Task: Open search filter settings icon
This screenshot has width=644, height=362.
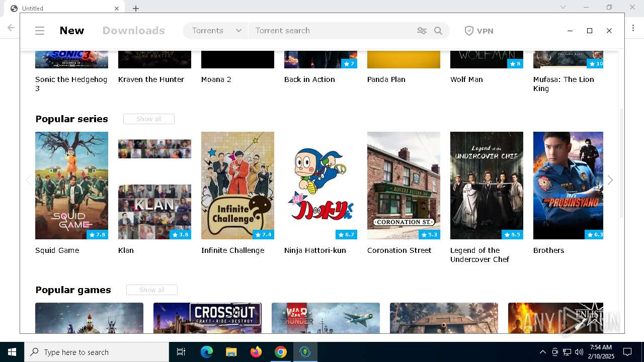Action: (422, 31)
